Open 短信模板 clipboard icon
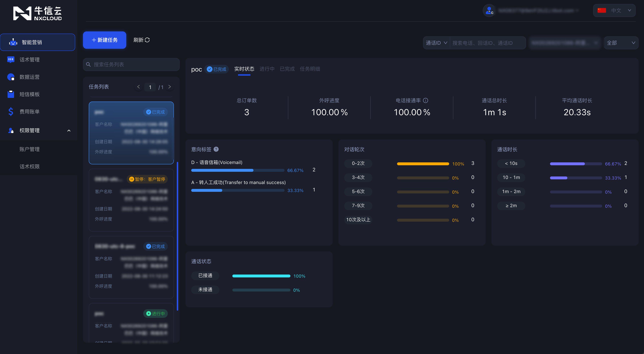Viewport: 644px width, 354px height. click(11, 94)
